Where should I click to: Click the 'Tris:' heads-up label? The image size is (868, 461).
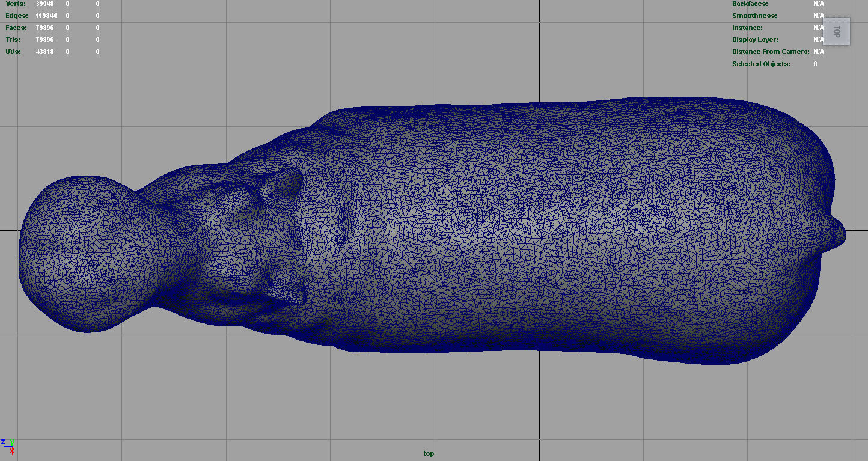click(14, 40)
